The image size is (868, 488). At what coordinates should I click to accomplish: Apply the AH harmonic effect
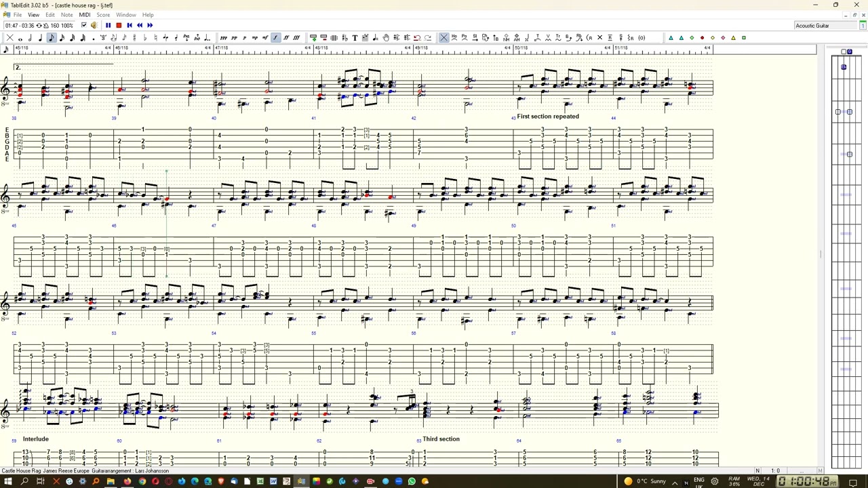click(517, 37)
